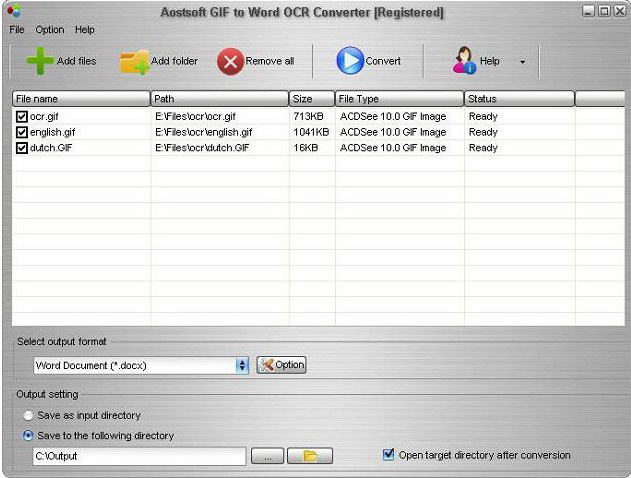Click the browse (...) directory button
The width and height of the screenshot is (631, 478).
coord(268,456)
